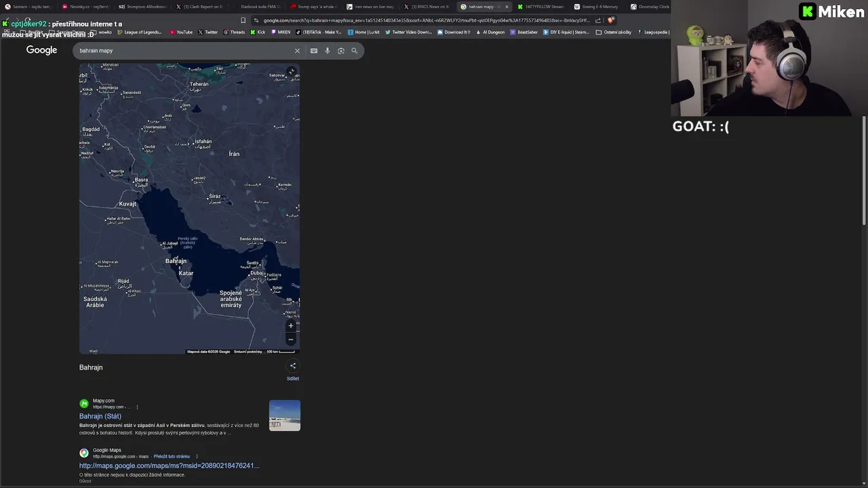
Task: Focus the 'bahrain mapy' search input
Action: point(183,51)
